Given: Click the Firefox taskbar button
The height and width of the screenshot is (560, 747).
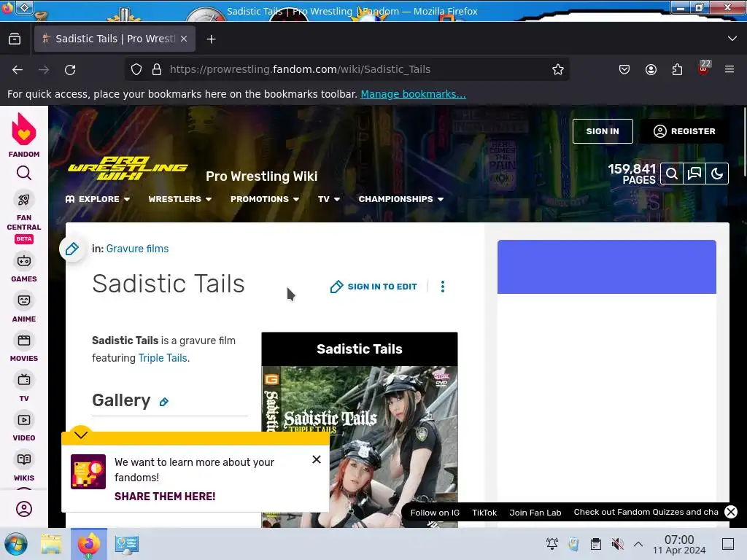Looking at the screenshot, I should coord(88,544).
